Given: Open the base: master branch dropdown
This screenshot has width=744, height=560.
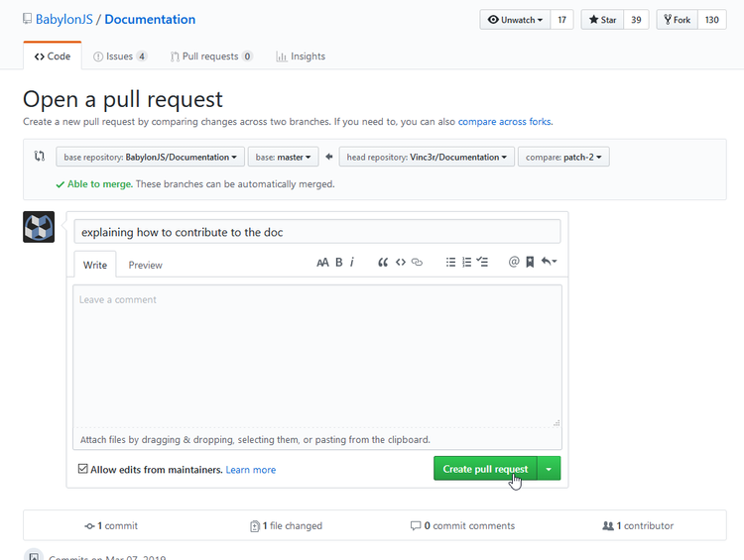Looking at the screenshot, I should 284,157.
